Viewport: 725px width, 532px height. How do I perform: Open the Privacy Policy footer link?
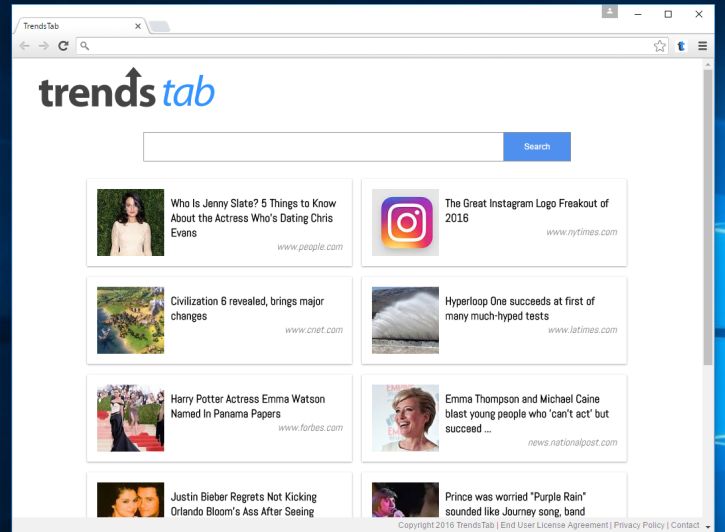(x=639, y=525)
